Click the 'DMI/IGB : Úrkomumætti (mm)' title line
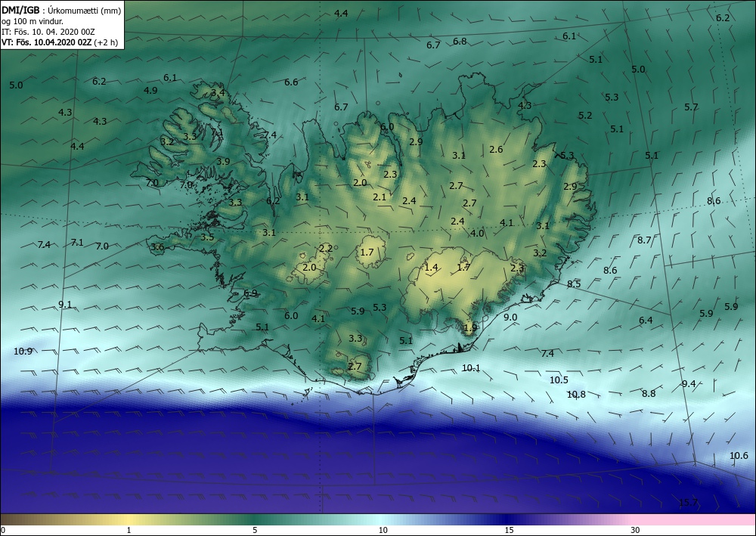Image resolution: width=756 pixels, height=536 pixels. (x=61, y=10)
